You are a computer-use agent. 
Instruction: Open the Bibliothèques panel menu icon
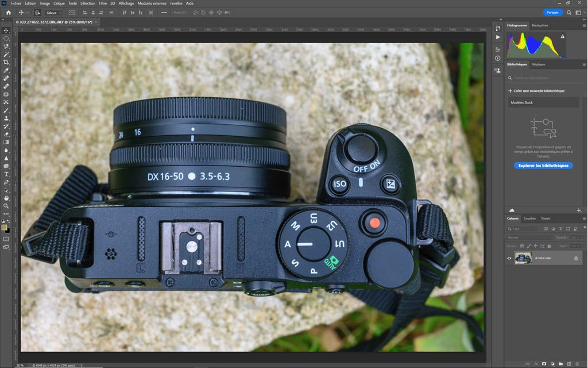(584, 64)
